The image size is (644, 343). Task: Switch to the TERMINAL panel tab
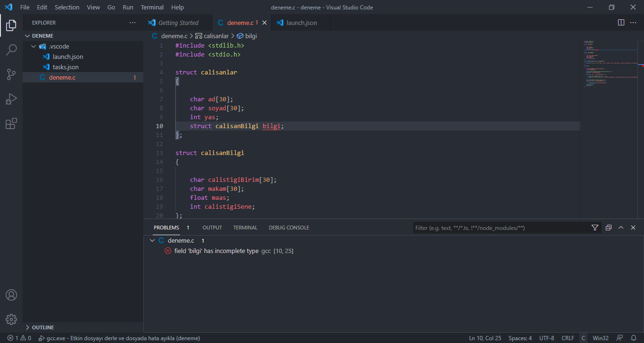pos(245,228)
